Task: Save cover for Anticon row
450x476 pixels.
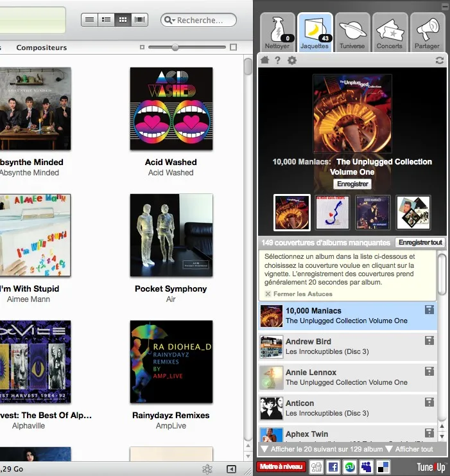Action: (x=429, y=403)
